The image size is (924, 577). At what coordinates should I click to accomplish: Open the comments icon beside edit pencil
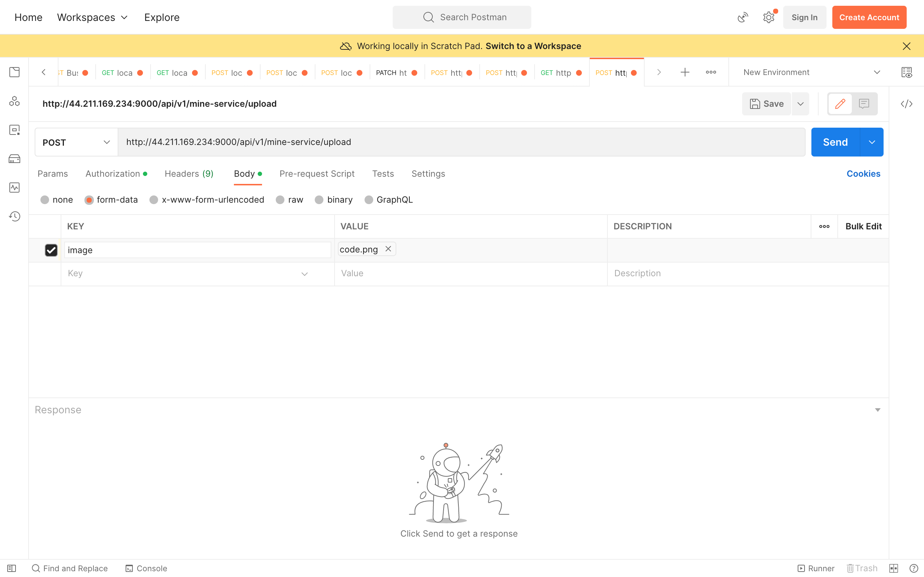click(864, 104)
